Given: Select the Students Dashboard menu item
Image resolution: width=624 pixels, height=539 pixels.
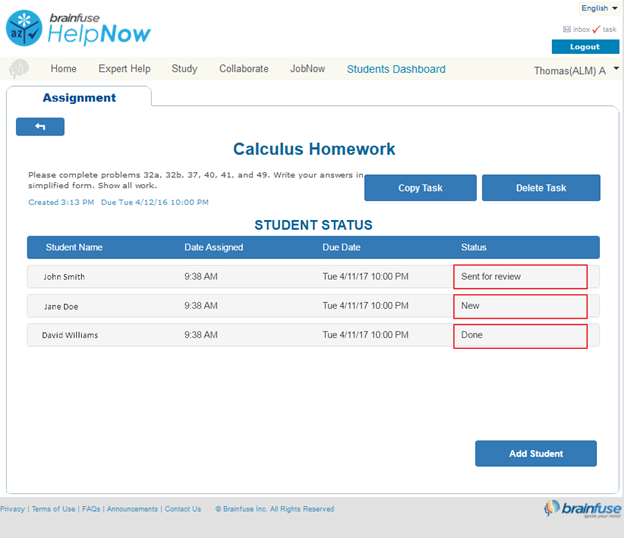Looking at the screenshot, I should tap(396, 69).
